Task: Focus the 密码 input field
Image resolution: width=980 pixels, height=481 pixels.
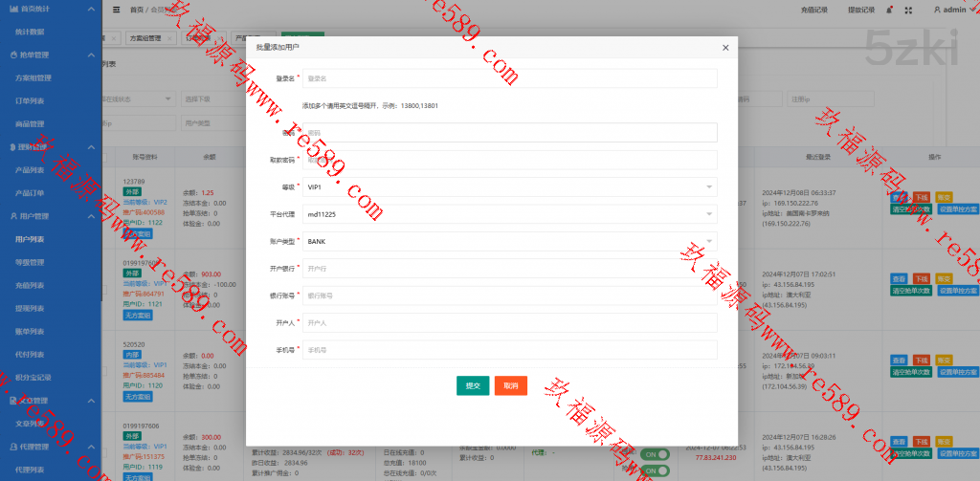Action: pyautogui.click(x=509, y=132)
